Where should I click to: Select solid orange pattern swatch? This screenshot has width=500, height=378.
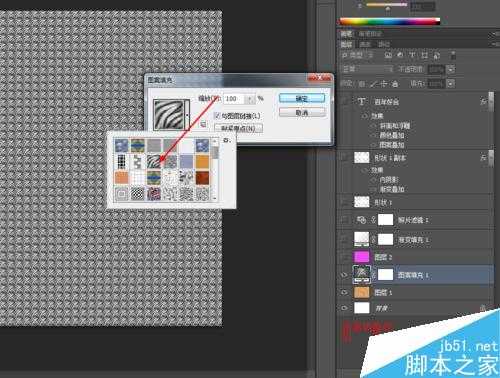(202, 161)
